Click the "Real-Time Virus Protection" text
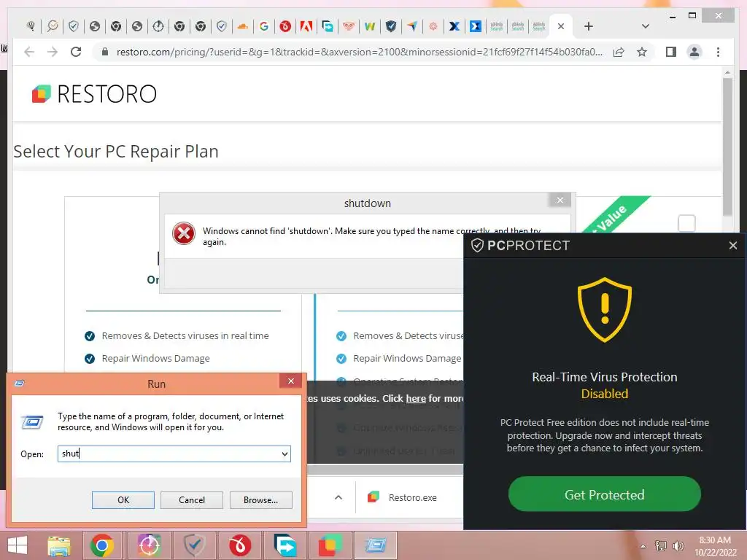This screenshot has width=747, height=560. click(x=605, y=377)
